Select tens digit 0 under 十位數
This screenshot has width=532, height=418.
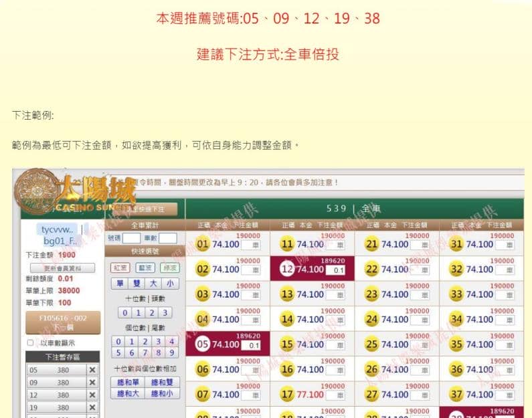pos(125,312)
